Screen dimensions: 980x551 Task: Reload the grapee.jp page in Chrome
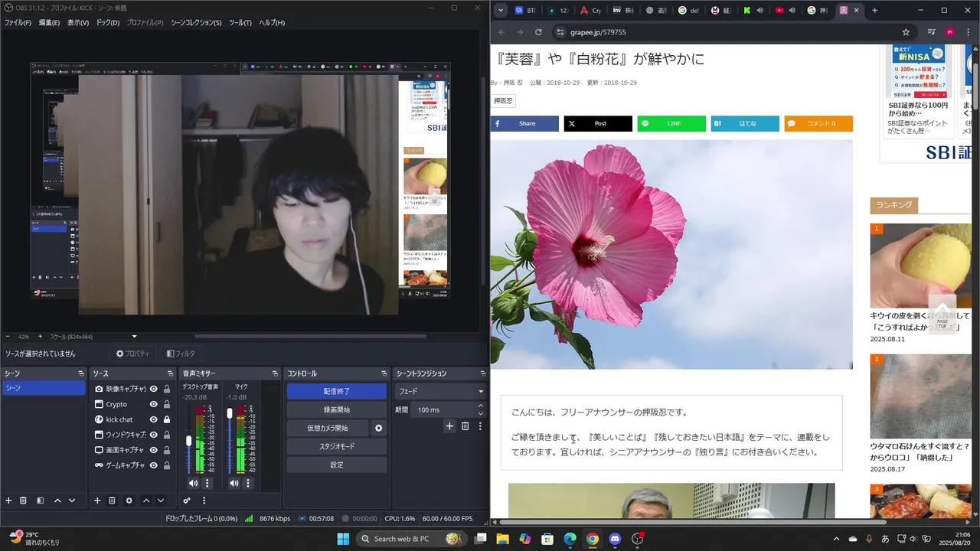[x=538, y=32]
